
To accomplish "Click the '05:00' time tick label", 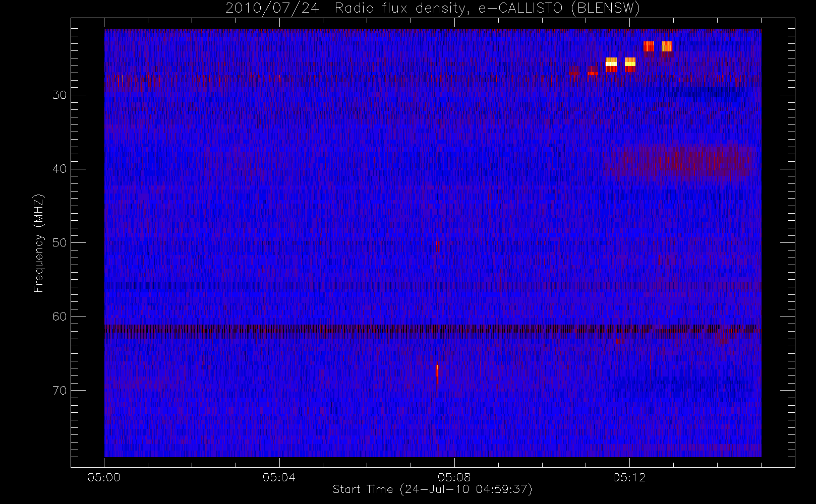I will point(104,477).
